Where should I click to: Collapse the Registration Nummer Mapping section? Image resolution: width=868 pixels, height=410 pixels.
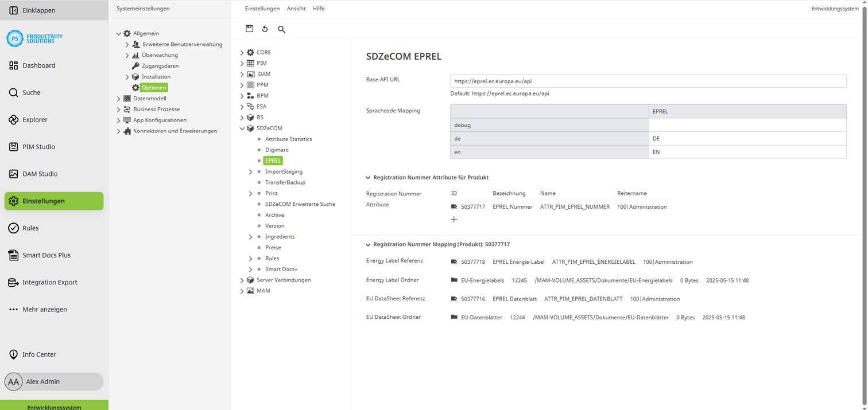[368, 244]
